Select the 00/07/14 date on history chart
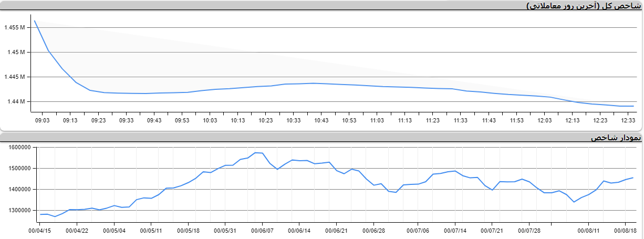The height and width of the screenshot is (239, 644). pos(455,230)
